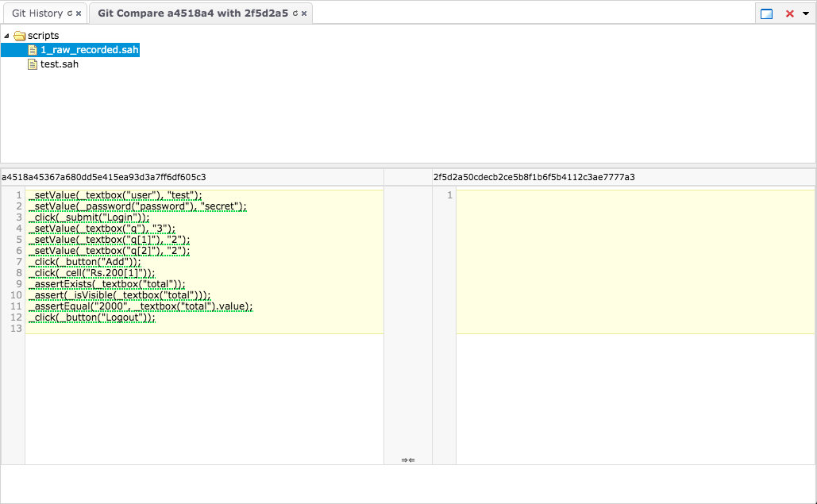Select 1_raw_recorded.sah in the file tree
817x504 pixels.
click(89, 50)
